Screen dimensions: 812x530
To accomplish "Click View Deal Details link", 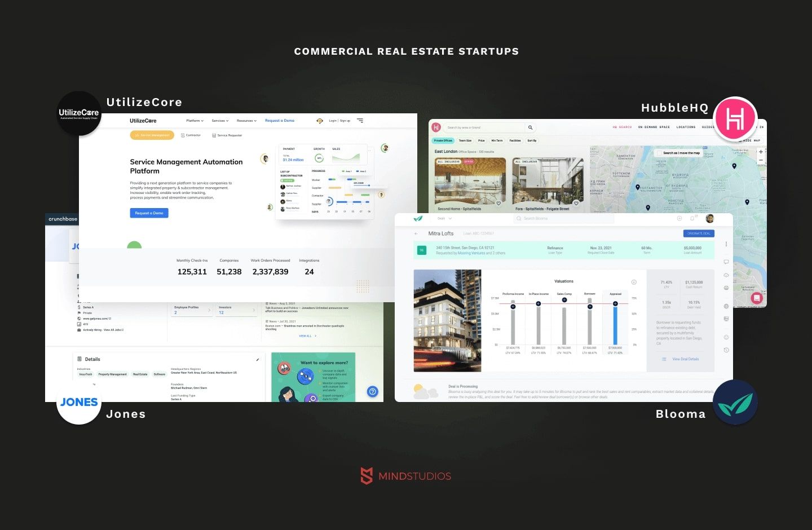I will [685, 359].
